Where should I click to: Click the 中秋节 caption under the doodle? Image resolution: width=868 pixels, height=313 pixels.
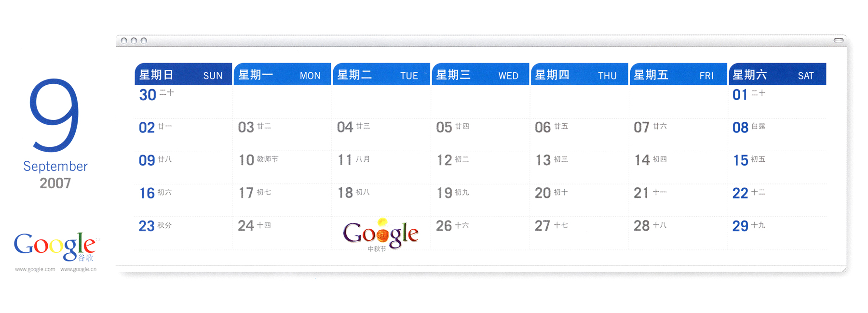point(377,249)
